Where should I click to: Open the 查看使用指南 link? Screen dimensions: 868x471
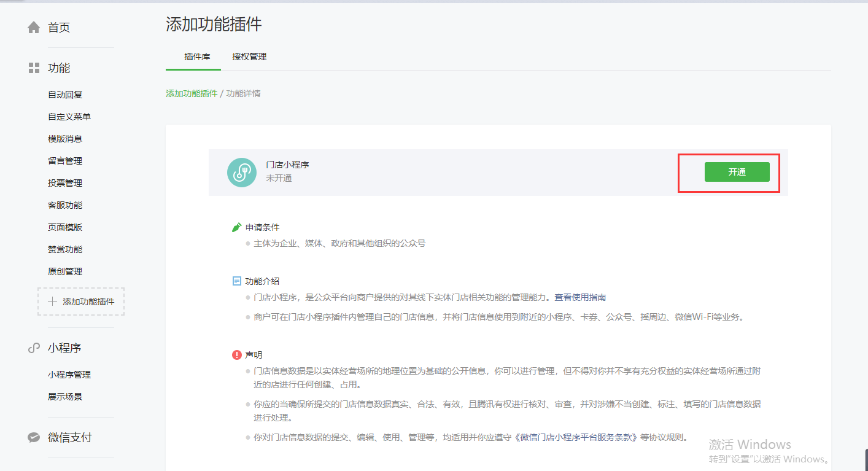580,297
